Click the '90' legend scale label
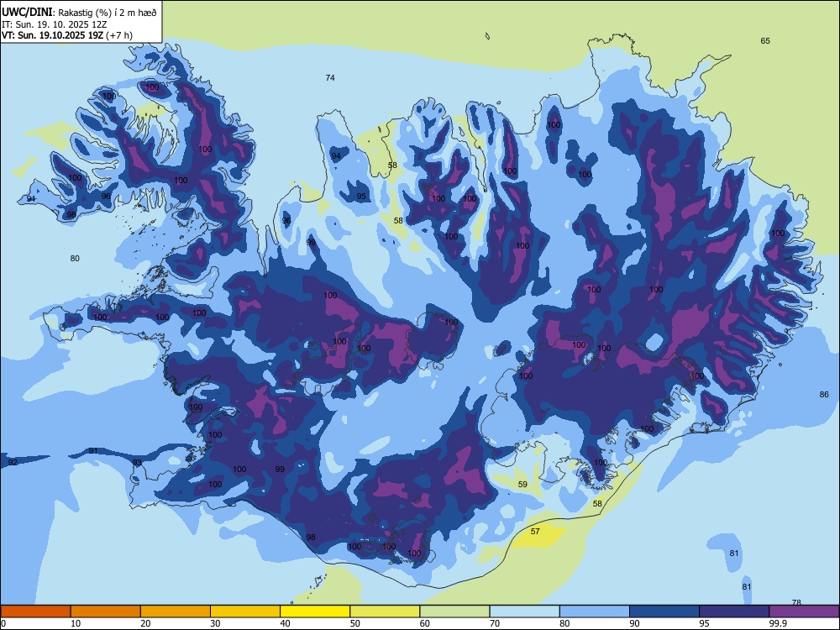 pyautogui.click(x=635, y=623)
